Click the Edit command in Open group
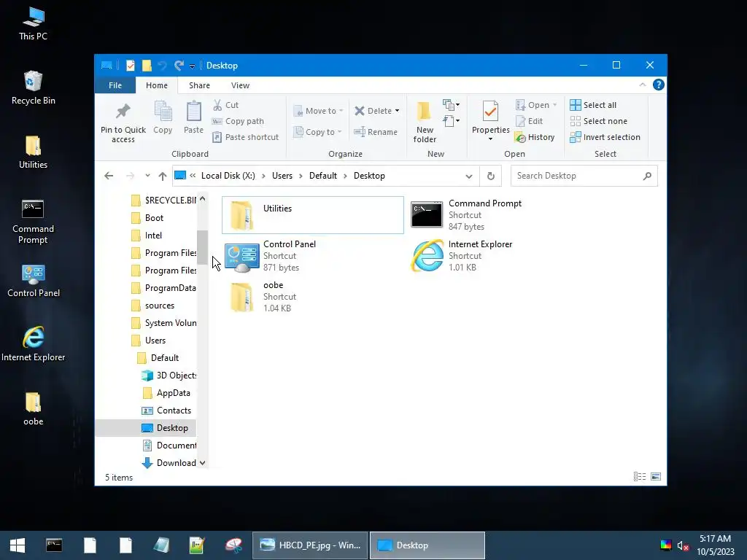Image resolution: width=747 pixels, height=560 pixels. coord(530,121)
